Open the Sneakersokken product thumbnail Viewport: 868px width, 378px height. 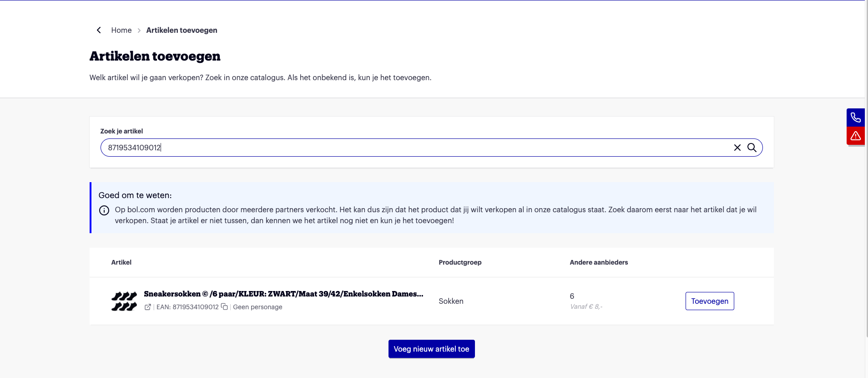click(124, 301)
